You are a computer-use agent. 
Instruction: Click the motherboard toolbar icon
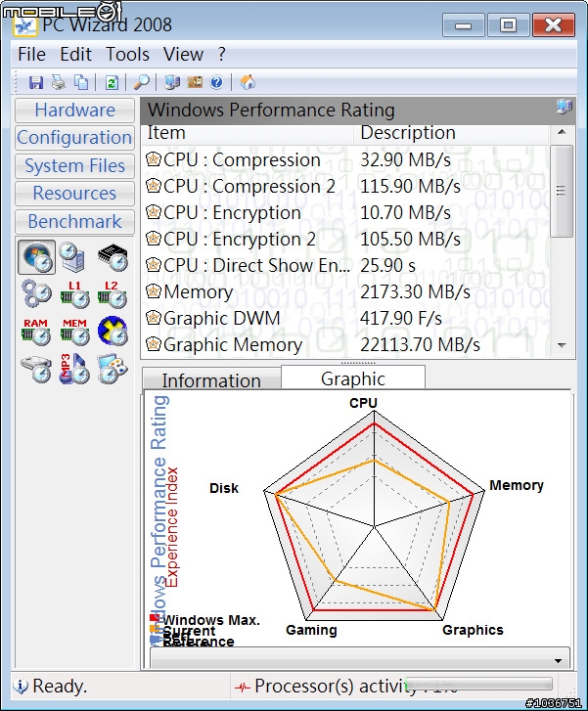(x=195, y=82)
